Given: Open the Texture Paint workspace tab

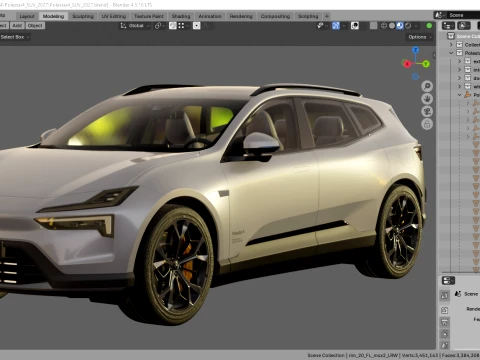Looking at the screenshot, I should pyautogui.click(x=149, y=16).
